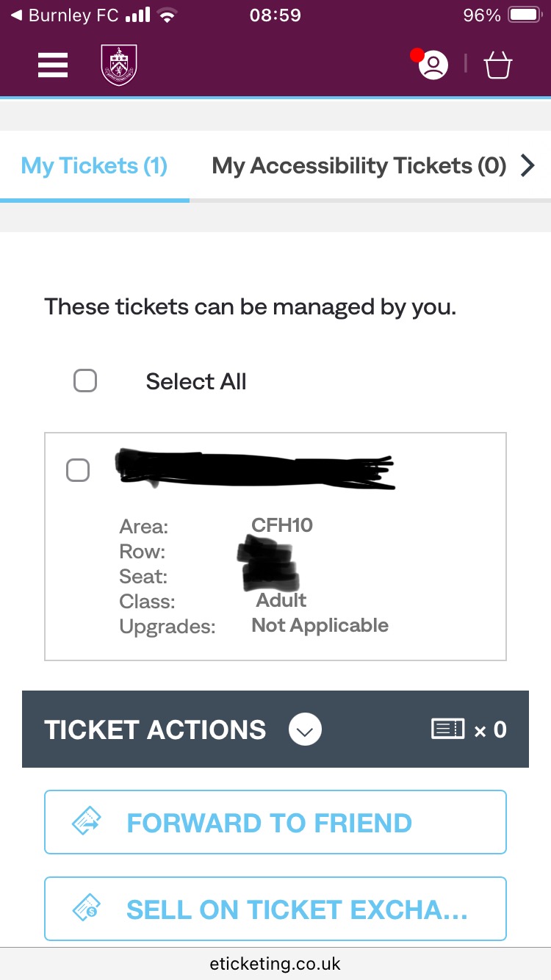Open the user account profile icon
The width and height of the screenshot is (551, 980).
(x=433, y=66)
